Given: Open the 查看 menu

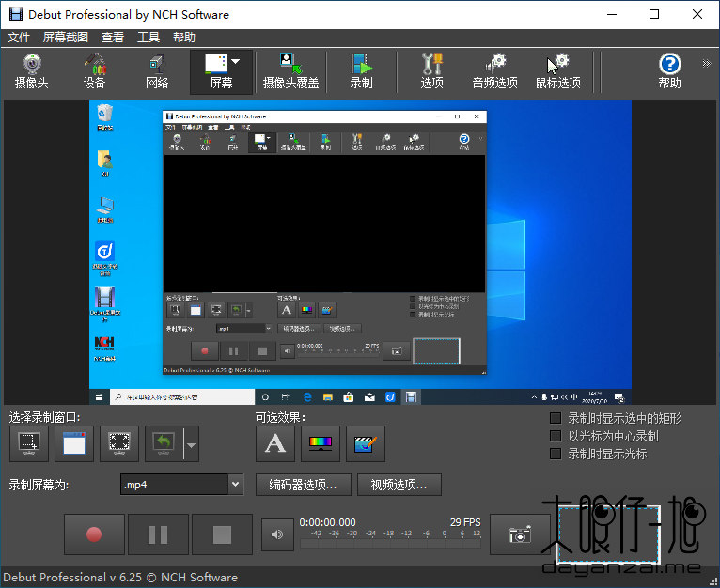Looking at the screenshot, I should [113, 38].
